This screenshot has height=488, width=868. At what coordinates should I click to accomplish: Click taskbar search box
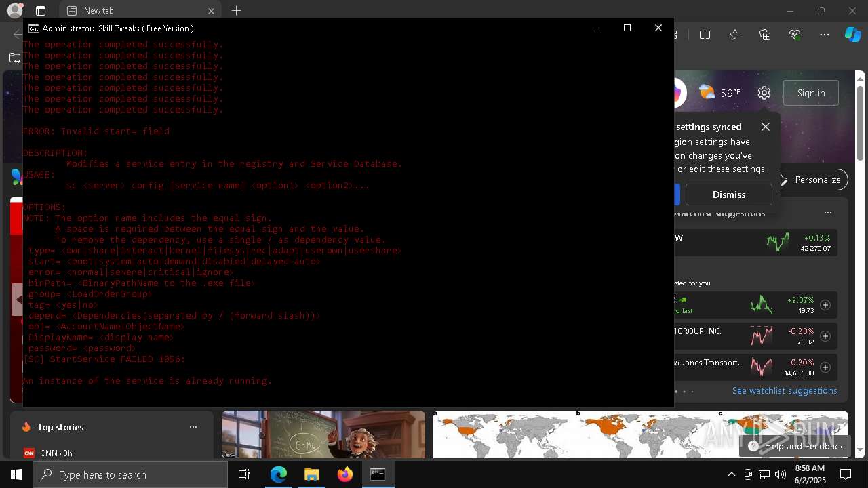pos(130,474)
